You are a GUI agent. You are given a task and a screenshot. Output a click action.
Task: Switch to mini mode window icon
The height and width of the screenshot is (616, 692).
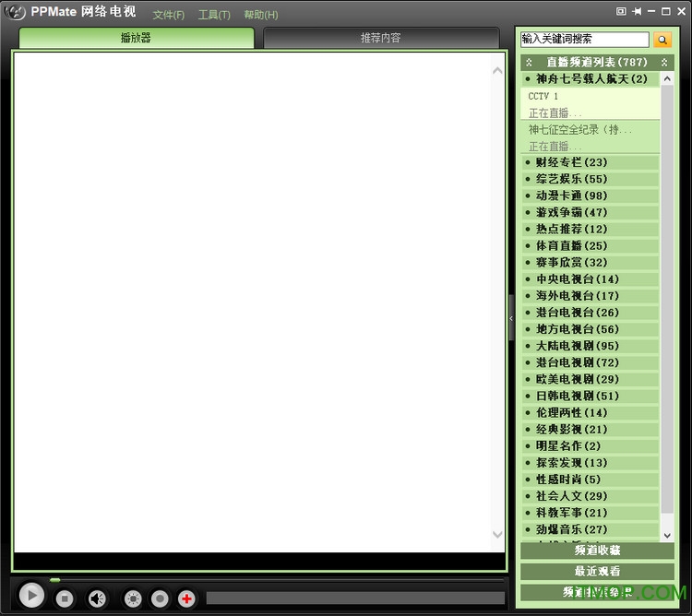(x=621, y=11)
